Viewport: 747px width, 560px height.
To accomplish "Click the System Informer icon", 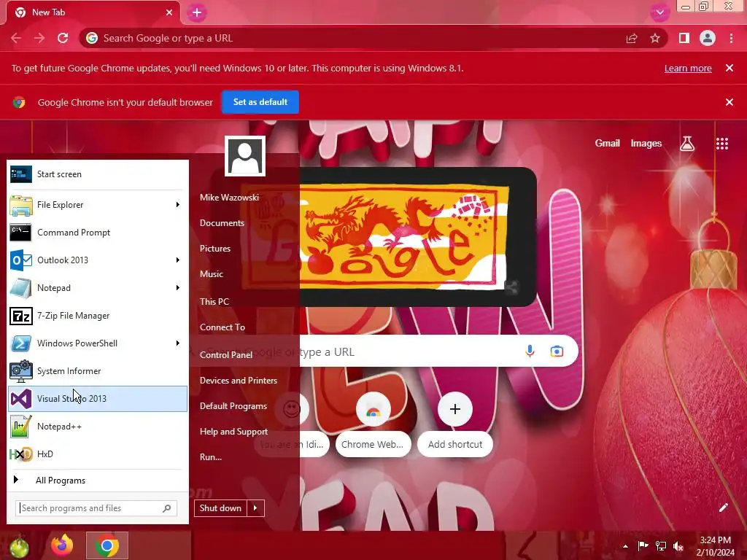I will (21, 371).
